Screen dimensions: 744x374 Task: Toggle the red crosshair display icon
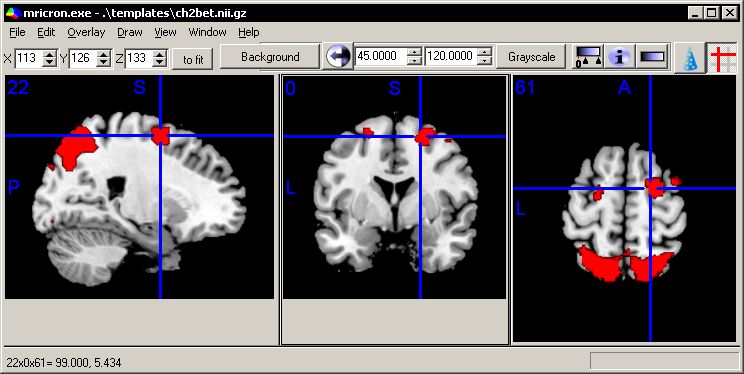tap(722, 57)
